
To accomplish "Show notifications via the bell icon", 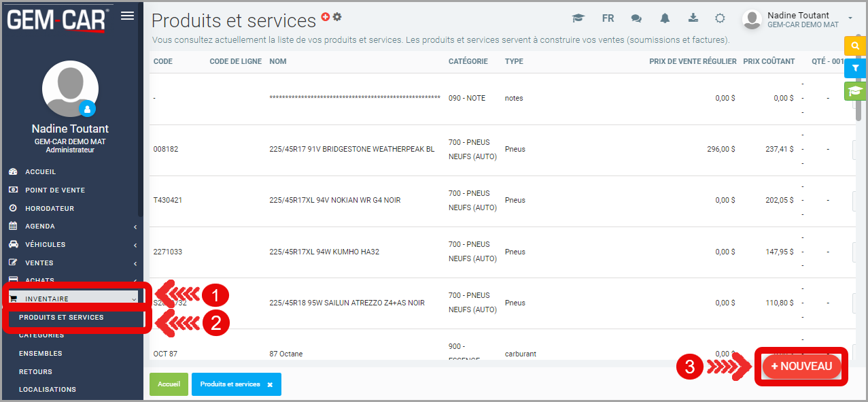I will pos(665,18).
